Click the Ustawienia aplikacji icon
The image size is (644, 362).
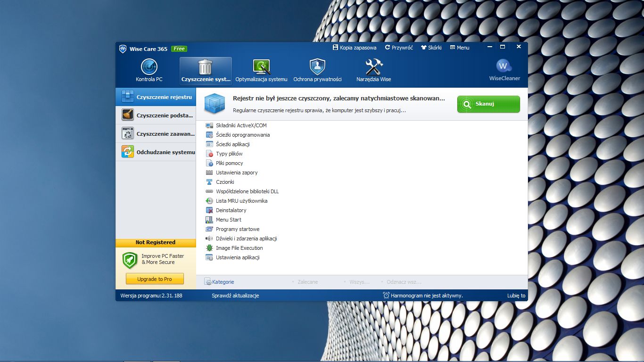[209, 257]
